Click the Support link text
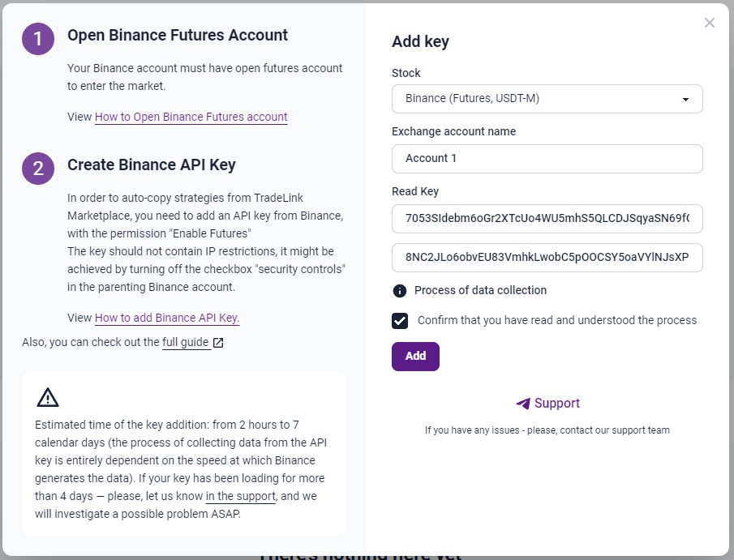The width and height of the screenshot is (734, 560). tap(556, 404)
